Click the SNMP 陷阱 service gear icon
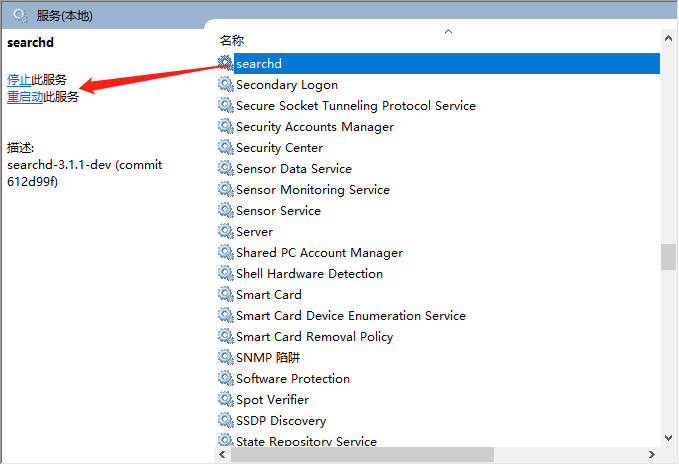 coord(226,358)
